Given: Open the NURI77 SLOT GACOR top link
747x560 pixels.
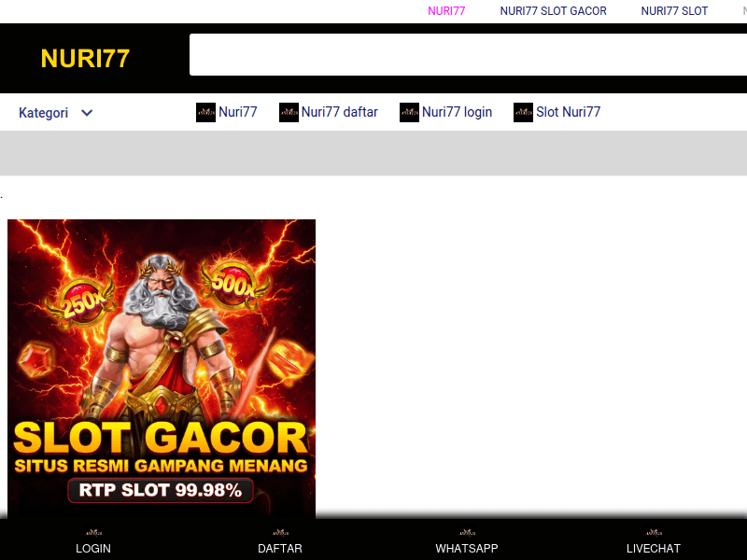Looking at the screenshot, I should (553, 11).
